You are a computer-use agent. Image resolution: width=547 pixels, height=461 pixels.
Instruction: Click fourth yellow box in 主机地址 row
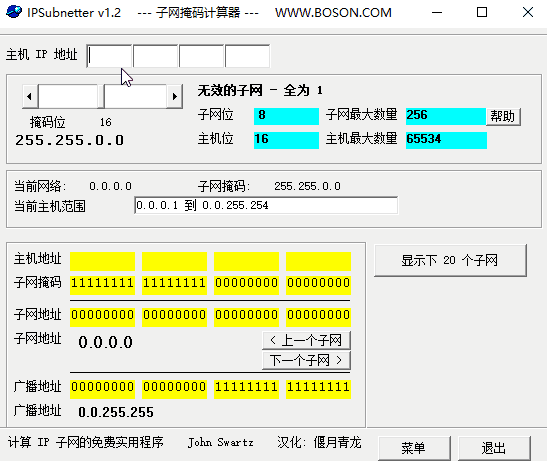pyautogui.click(x=318, y=261)
